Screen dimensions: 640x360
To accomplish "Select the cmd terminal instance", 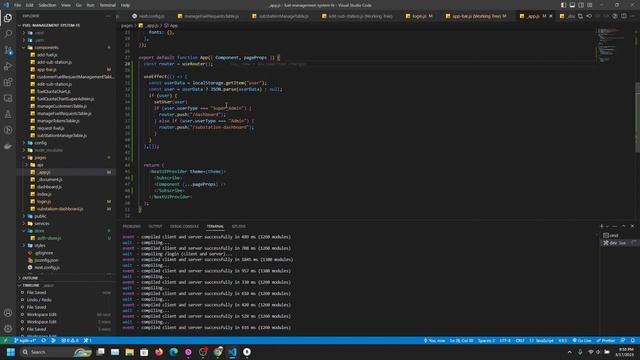I will (619, 236).
